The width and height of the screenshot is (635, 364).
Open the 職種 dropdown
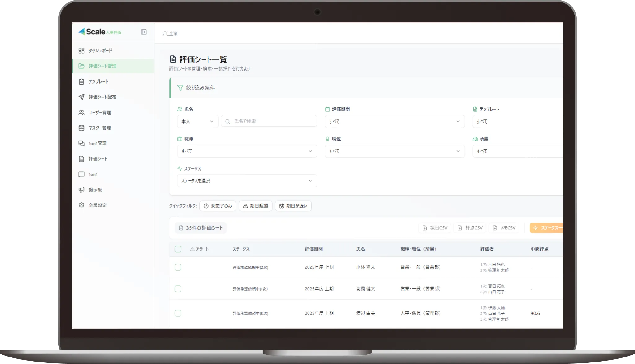[x=247, y=151]
